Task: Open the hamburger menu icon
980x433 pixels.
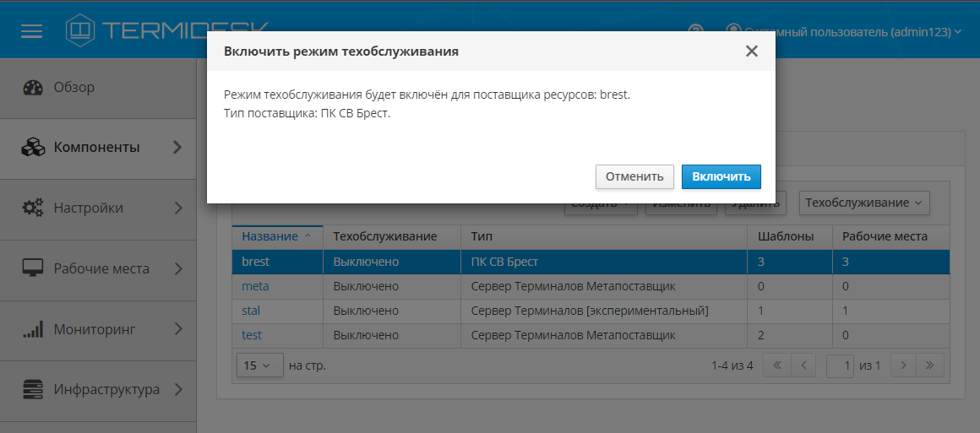Action: tap(31, 31)
